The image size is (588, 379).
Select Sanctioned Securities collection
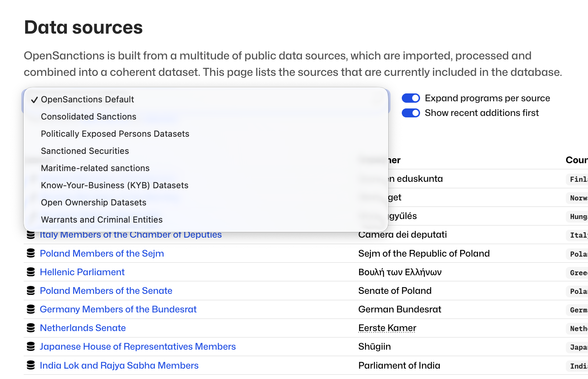point(206,151)
